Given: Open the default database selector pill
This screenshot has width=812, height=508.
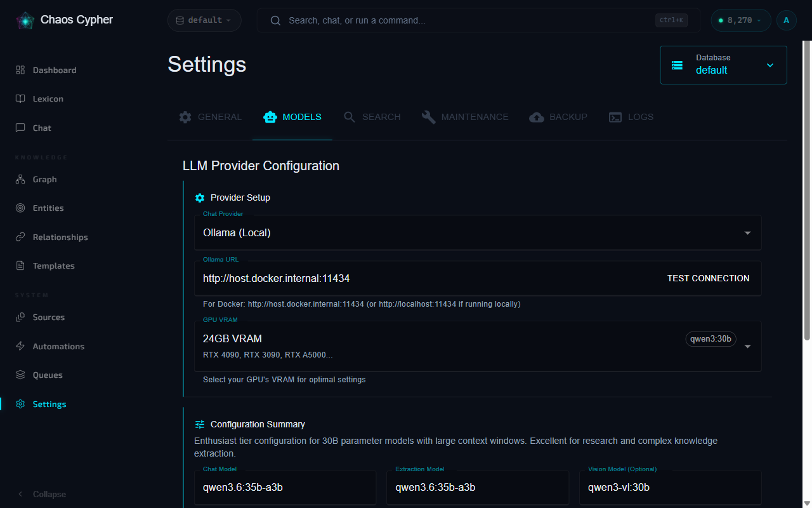Looking at the screenshot, I should pos(204,20).
